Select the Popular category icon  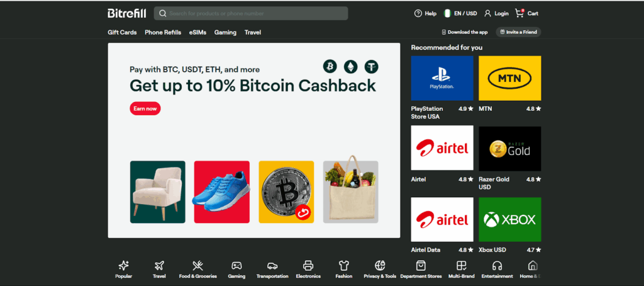click(124, 265)
